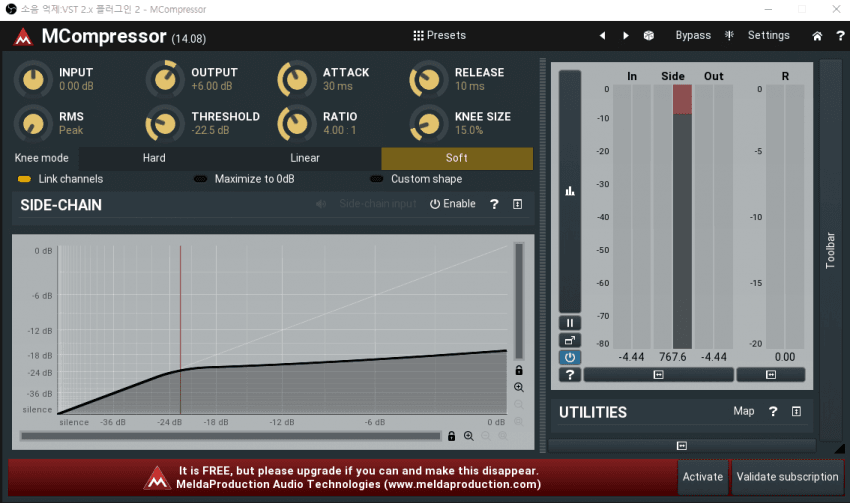Click the horizontal graph lock icon
The height and width of the screenshot is (503, 850).
pos(452,436)
